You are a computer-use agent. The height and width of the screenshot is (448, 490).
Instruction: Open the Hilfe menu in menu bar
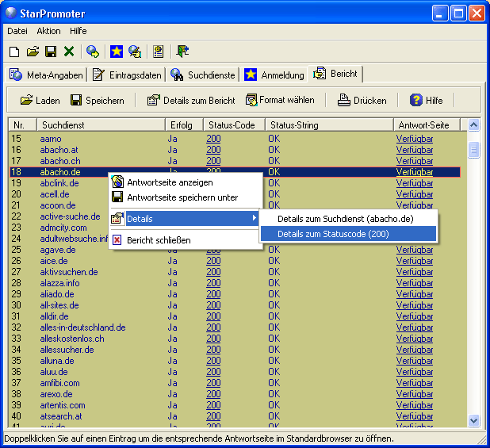[x=78, y=31]
